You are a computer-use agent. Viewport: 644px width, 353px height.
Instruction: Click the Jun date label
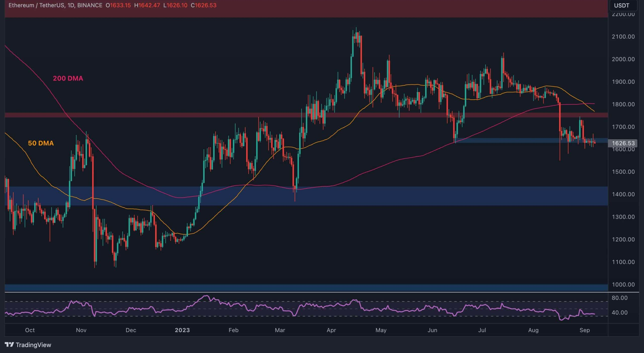(432, 330)
